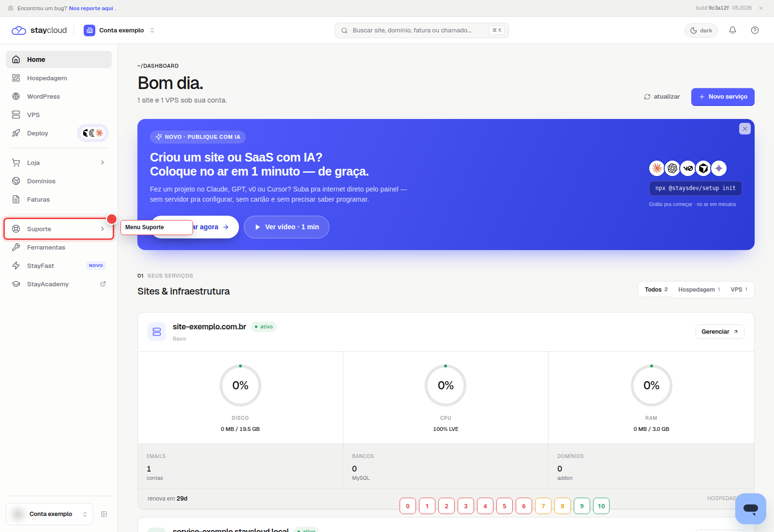
Task: Click the 'Ver vídeo · 1 min' button
Action: point(286,227)
